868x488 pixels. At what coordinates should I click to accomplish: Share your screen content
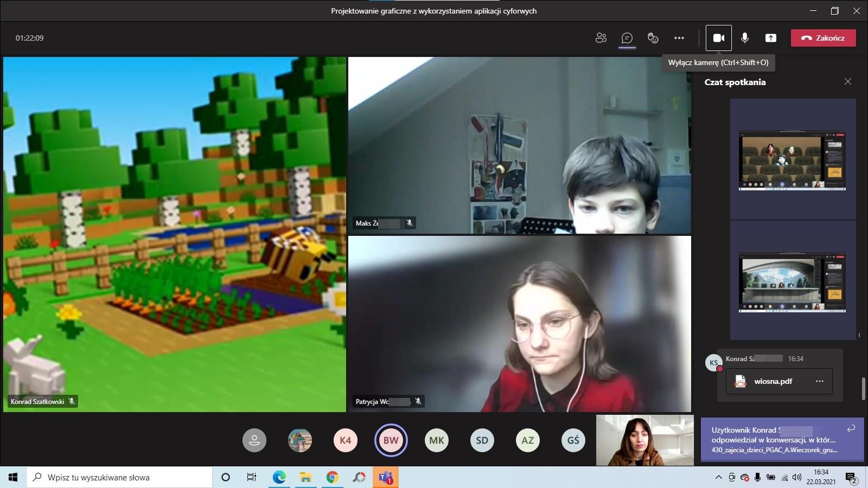tap(771, 38)
